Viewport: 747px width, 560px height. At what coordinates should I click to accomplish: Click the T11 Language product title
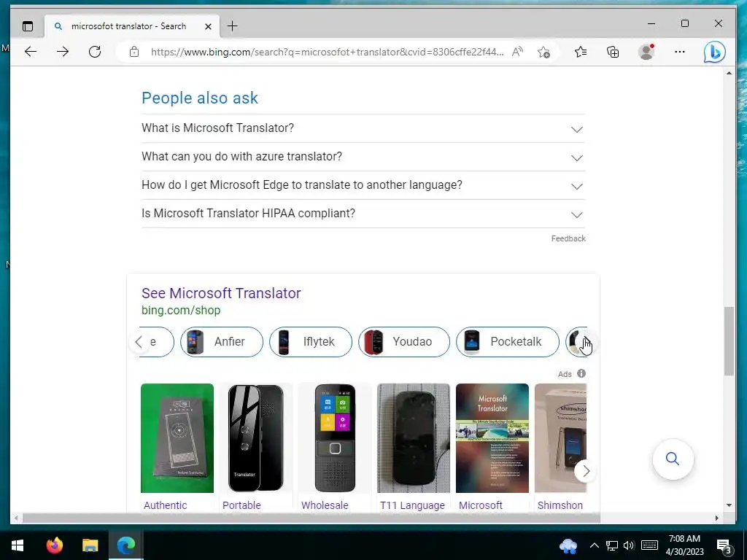point(413,505)
